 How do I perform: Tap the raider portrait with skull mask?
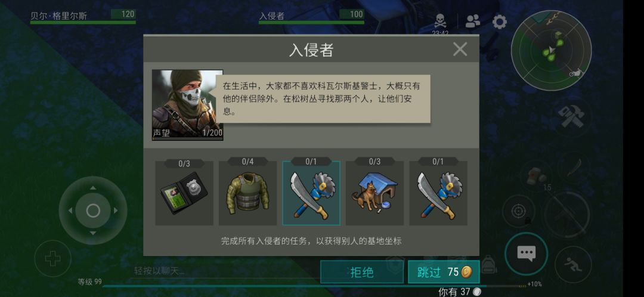coord(187,105)
